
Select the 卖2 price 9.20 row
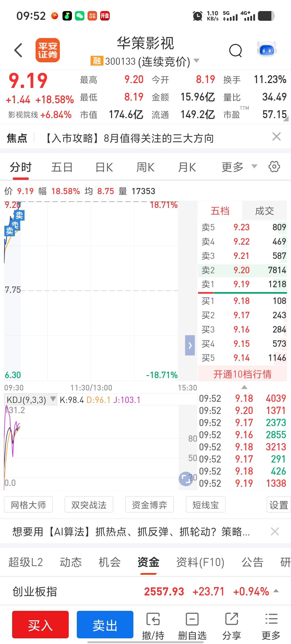tap(242, 270)
